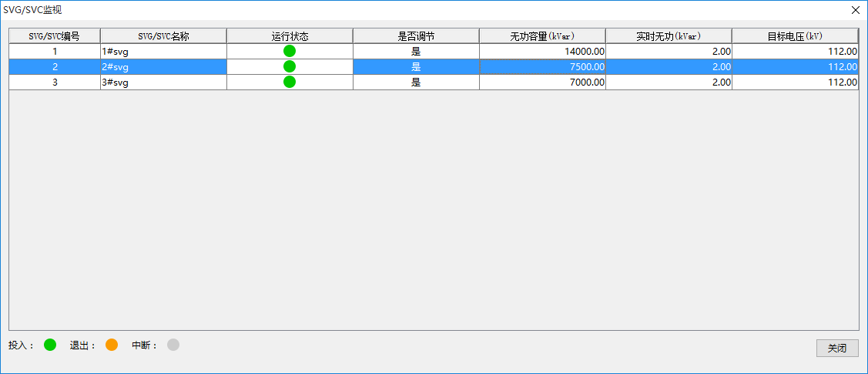Click the green status indicator for 2#svg

[290, 66]
